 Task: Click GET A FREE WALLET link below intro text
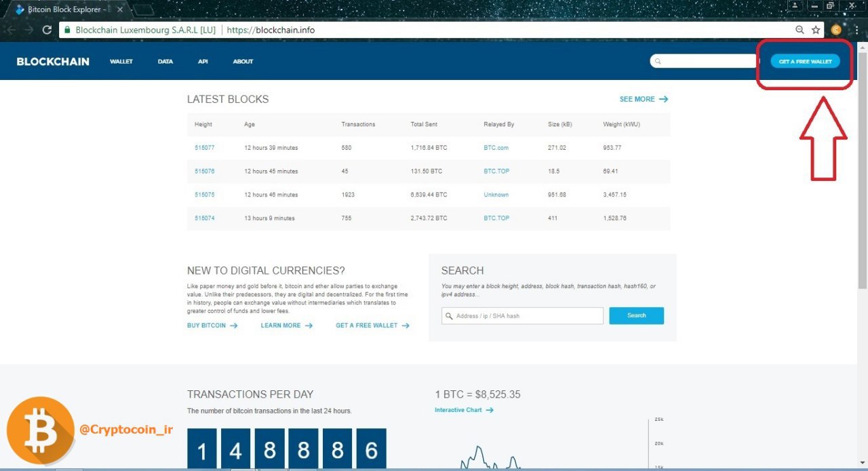coord(373,325)
